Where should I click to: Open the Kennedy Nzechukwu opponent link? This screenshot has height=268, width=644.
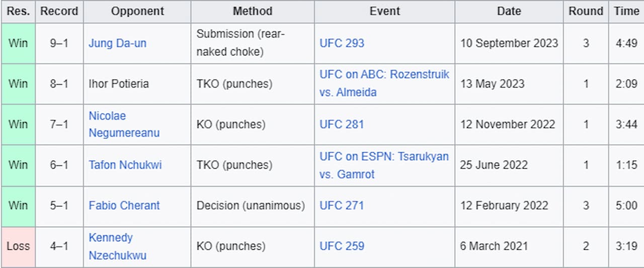tap(117, 246)
